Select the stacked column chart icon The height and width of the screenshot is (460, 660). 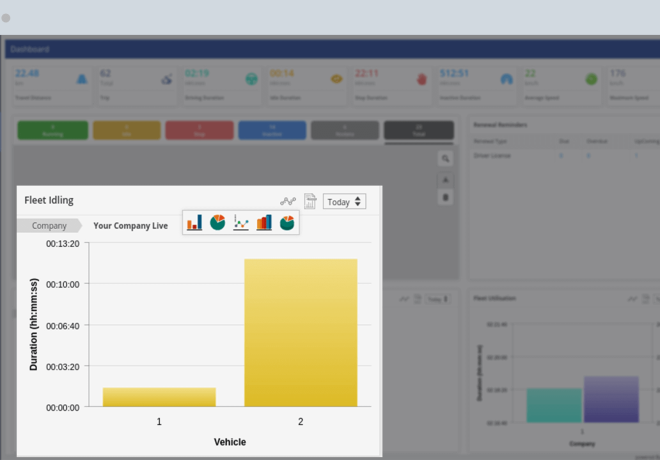click(x=264, y=222)
